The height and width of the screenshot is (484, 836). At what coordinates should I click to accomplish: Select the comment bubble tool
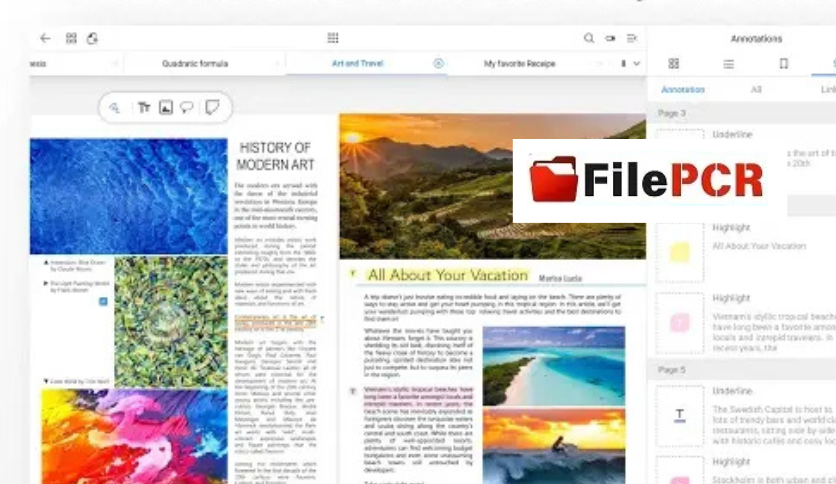(x=187, y=108)
